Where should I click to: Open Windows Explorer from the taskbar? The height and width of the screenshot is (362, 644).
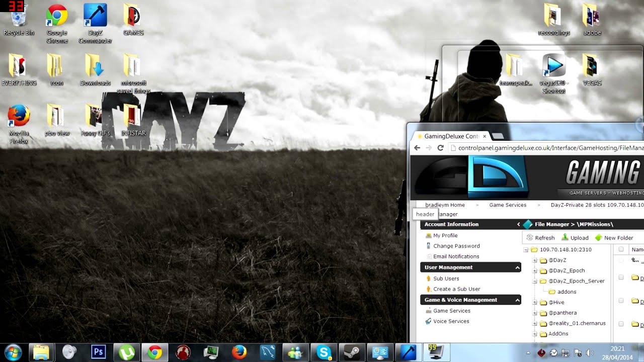click(41, 352)
